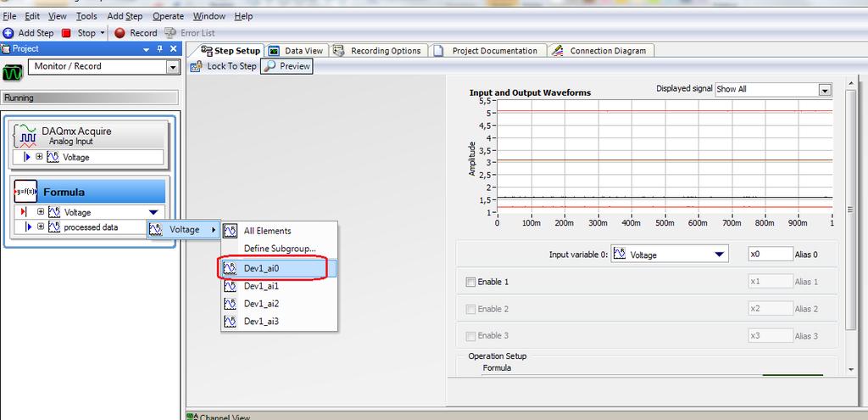Select channel Dev1_ai0
Viewport: 868px width, 420px height.
coord(279,269)
